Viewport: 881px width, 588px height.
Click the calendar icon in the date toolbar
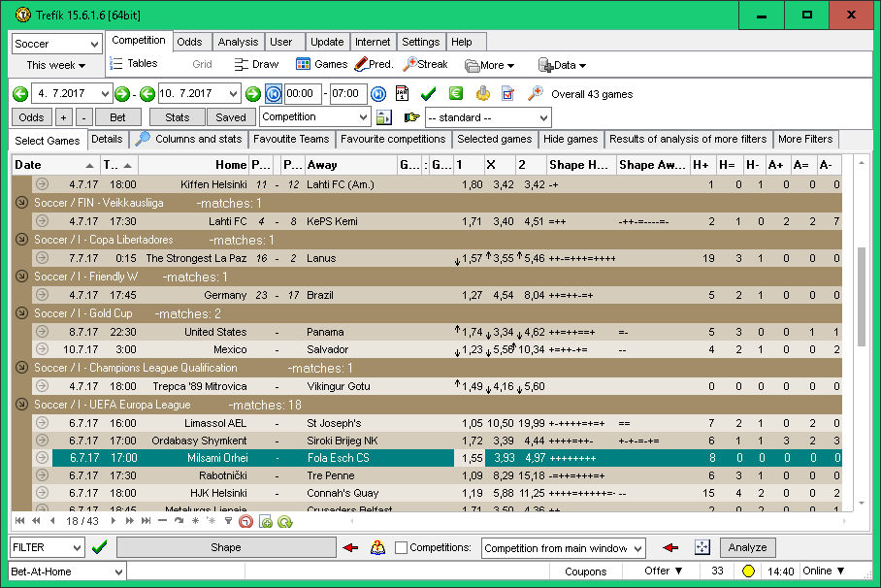coord(403,94)
